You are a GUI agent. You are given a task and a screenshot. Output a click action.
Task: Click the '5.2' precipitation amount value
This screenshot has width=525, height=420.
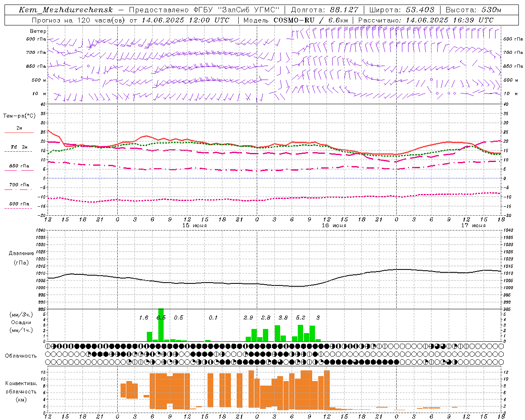point(301,318)
